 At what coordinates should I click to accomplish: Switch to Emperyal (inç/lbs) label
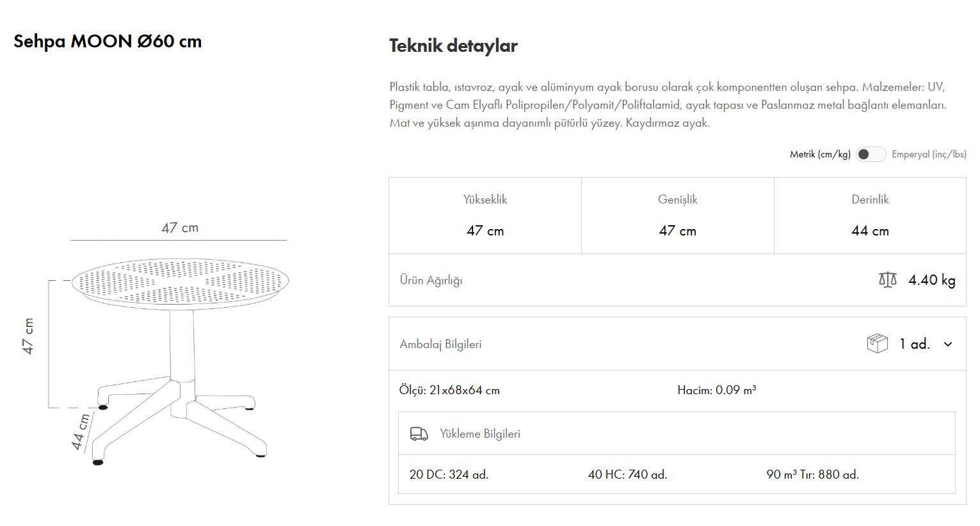coord(929,154)
